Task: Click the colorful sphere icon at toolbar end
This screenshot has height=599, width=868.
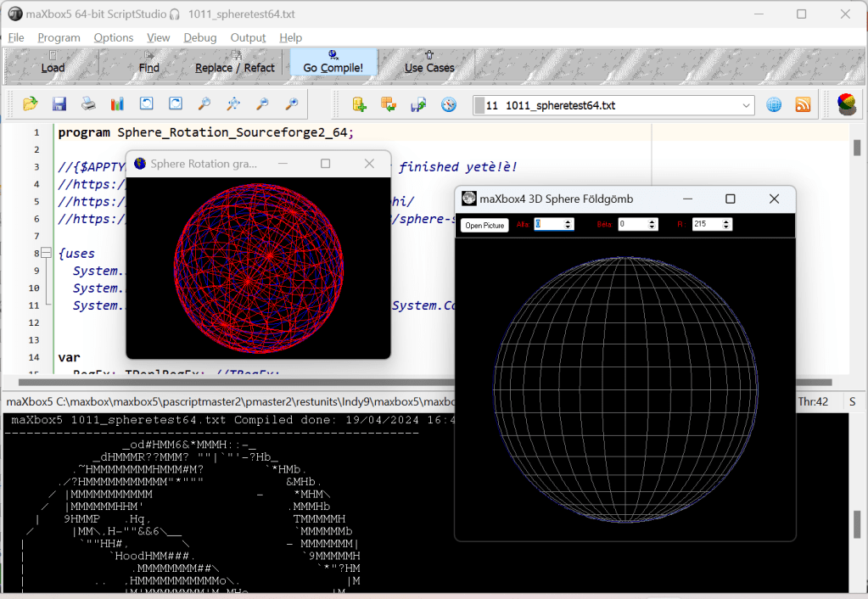Action: [x=846, y=104]
